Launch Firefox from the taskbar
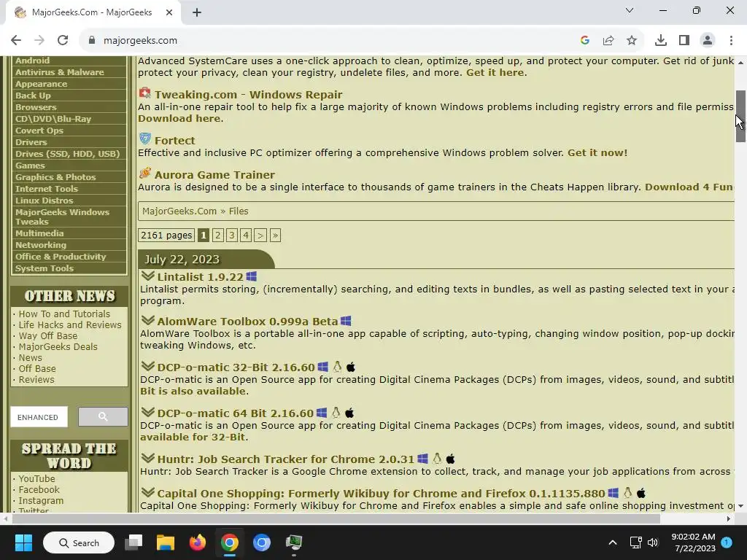The height and width of the screenshot is (560, 747). [197, 542]
